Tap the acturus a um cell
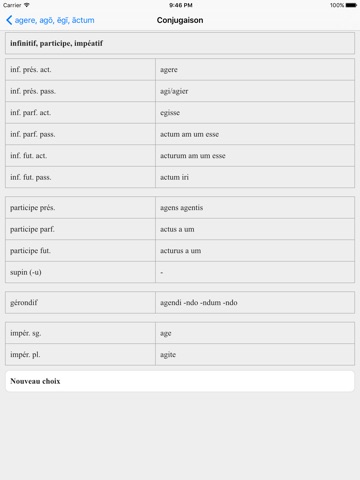 [255, 251]
